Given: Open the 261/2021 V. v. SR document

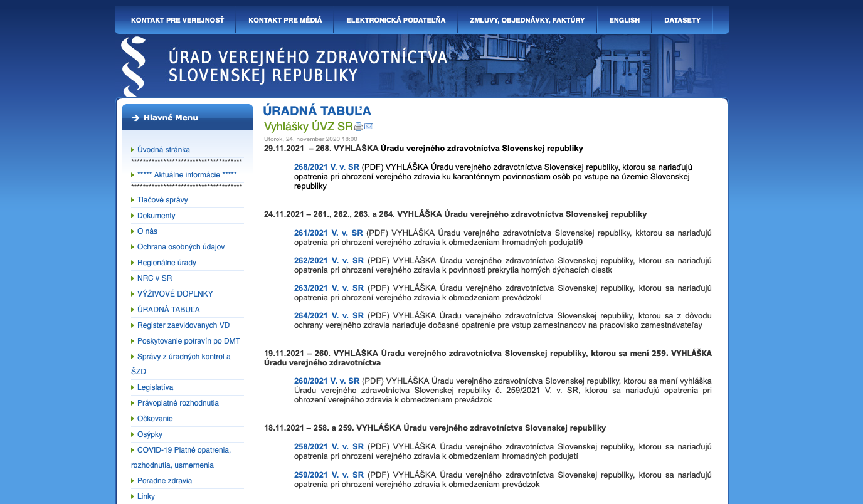Looking at the screenshot, I should coord(329,233).
